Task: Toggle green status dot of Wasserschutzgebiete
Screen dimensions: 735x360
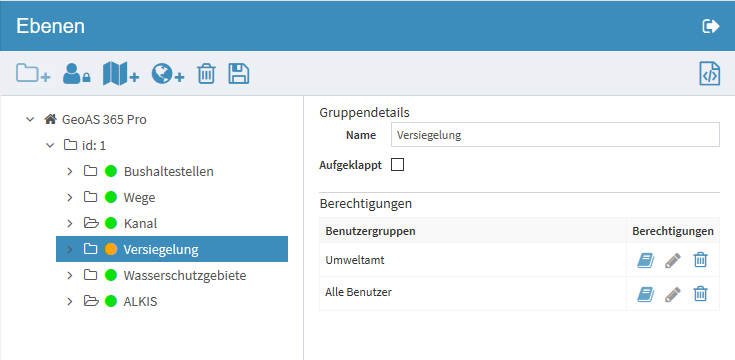Action: (111, 275)
